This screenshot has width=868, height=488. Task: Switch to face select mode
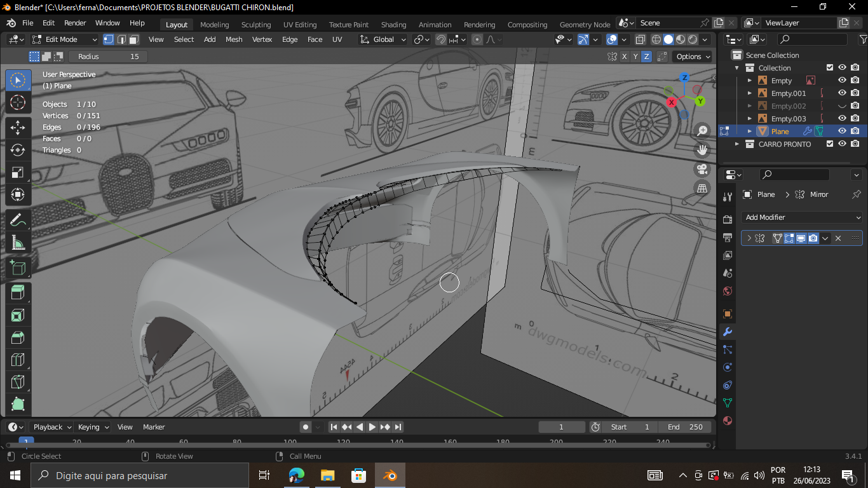tap(134, 39)
